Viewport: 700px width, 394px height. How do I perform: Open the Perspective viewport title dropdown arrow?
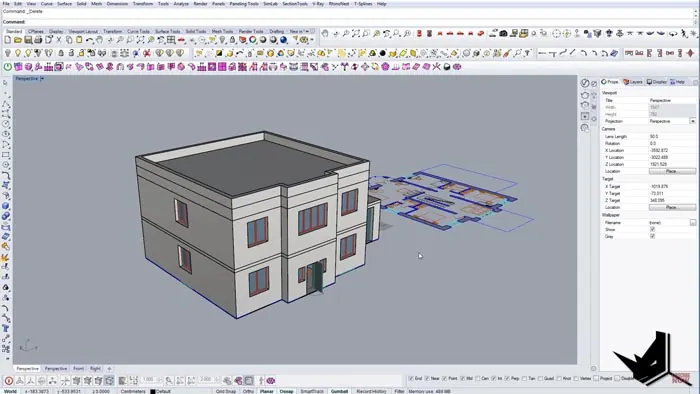pyautogui.click(x=42, y=79)
